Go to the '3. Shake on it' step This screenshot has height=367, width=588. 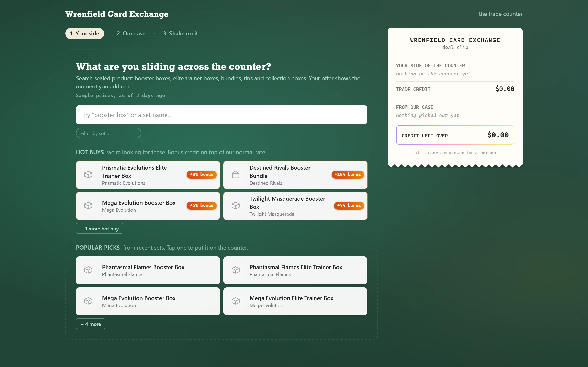click(x=180, y=33)
